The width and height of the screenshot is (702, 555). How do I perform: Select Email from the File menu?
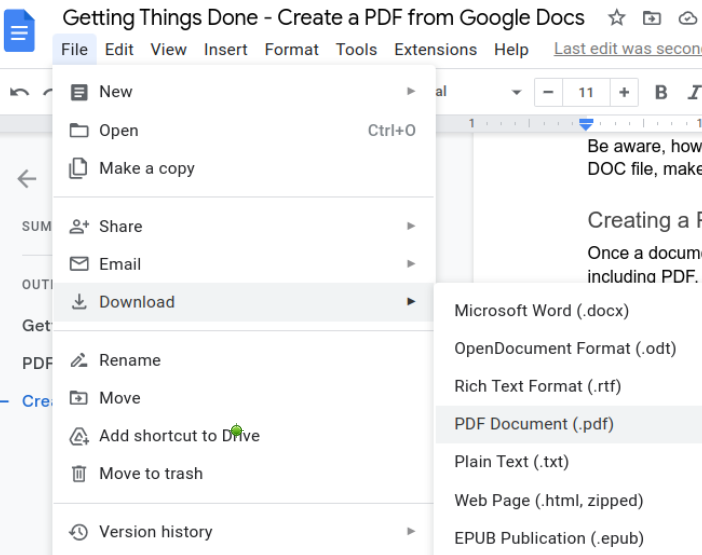244,264
